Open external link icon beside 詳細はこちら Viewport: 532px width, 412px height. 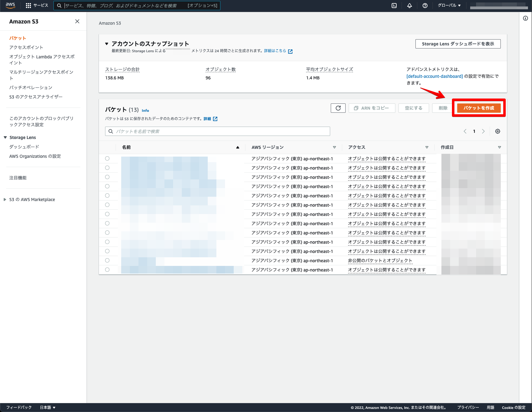coord(290,51)
